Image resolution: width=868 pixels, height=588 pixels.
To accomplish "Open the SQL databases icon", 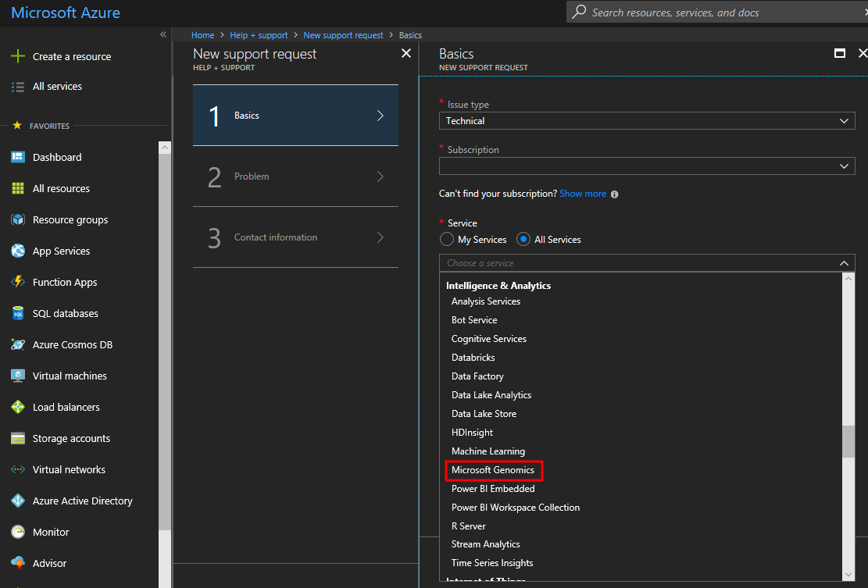I will [x=18, y=313].
